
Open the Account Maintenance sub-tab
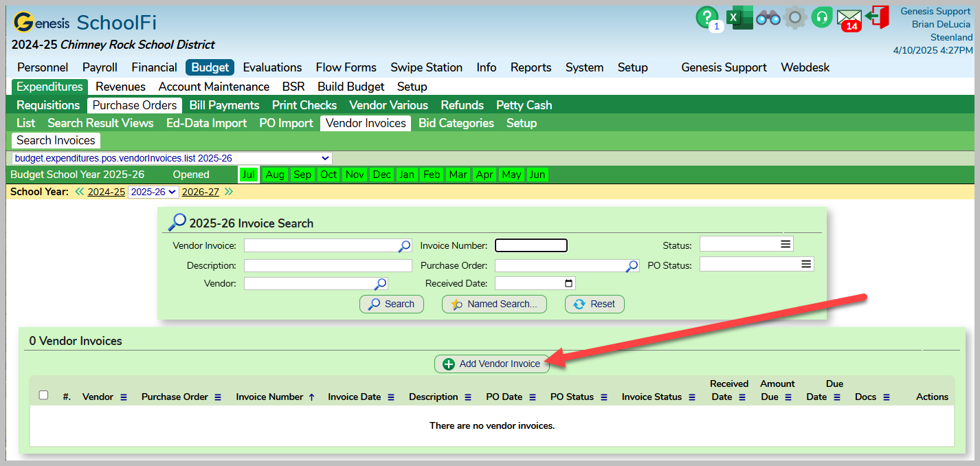pyautogui.click(x=214, y=87)
